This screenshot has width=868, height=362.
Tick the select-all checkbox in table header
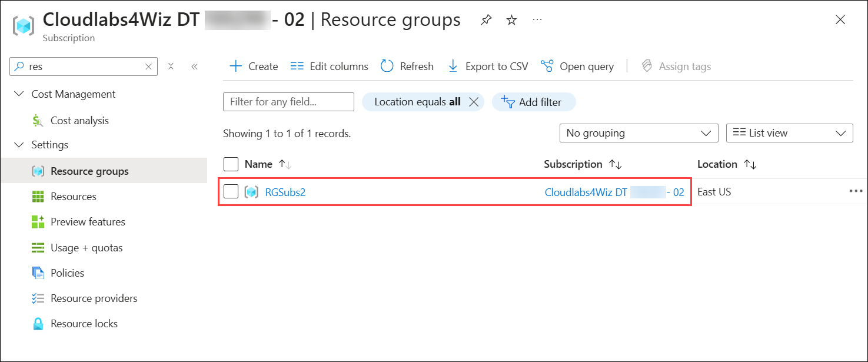(231, 164)
